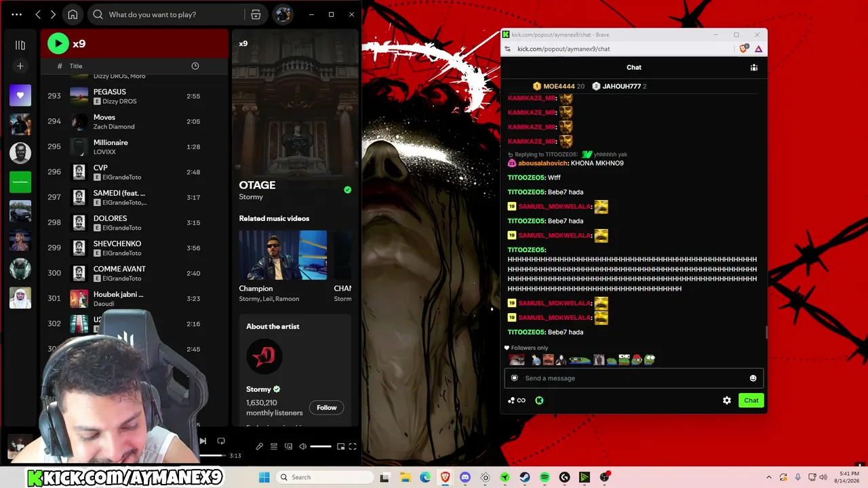Open Brave Shields icon in chat window
Screen dimensions: 868x488
tap(744, 49)
